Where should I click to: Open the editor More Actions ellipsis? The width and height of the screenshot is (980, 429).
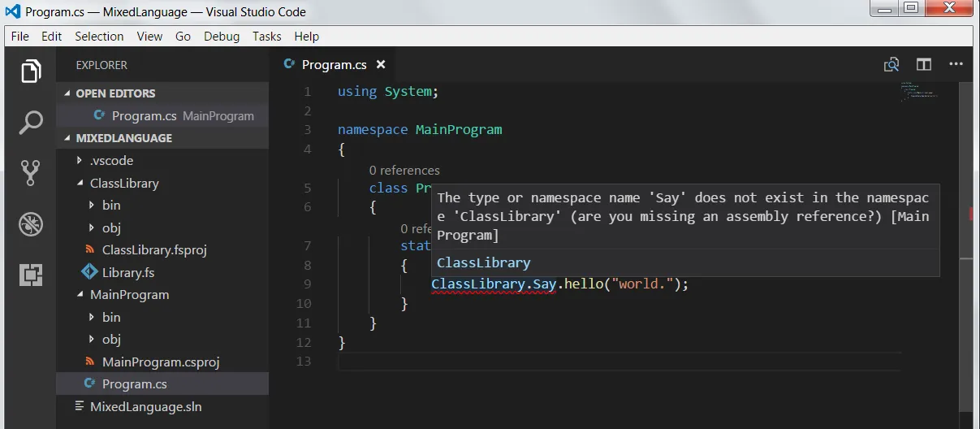point(956,65)
